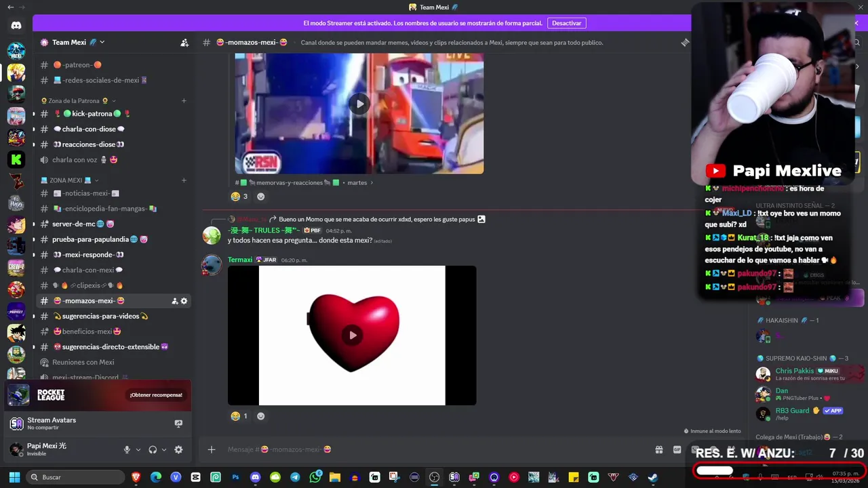
Task: Toggle laughing reaction with 1 on heart video
Action: pos(239,416)
